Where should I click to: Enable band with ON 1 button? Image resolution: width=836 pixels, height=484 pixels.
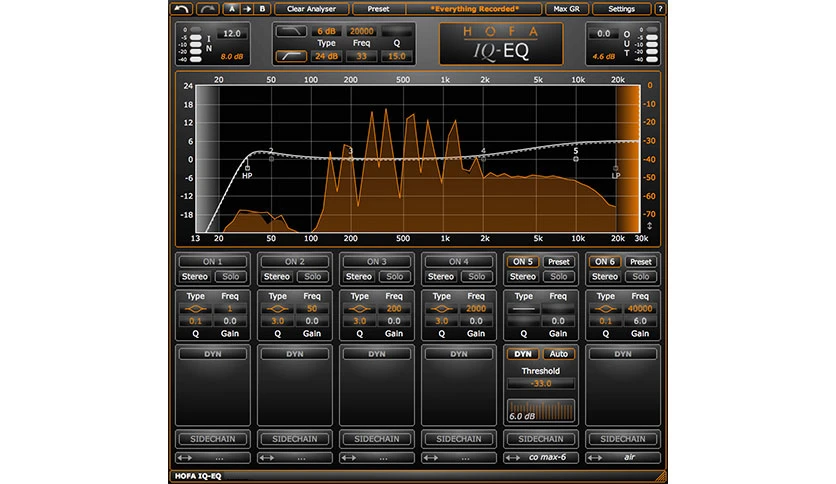click(213, 262)
